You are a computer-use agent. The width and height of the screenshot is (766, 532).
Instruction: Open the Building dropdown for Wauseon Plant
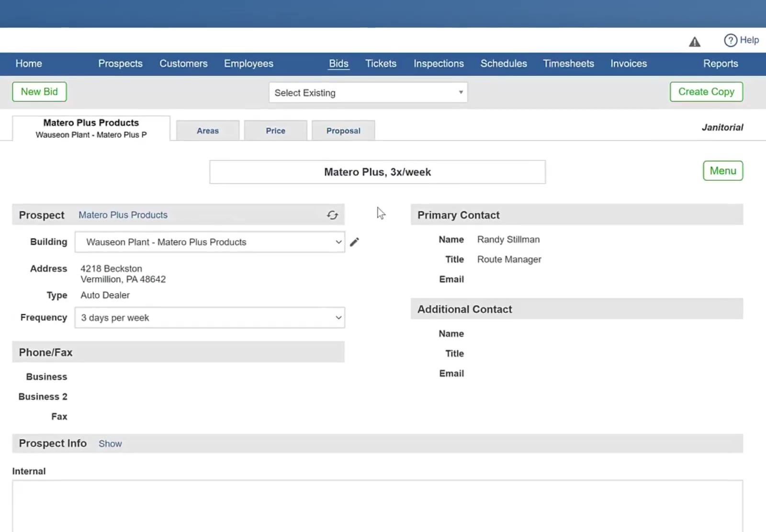pos(210,242)
